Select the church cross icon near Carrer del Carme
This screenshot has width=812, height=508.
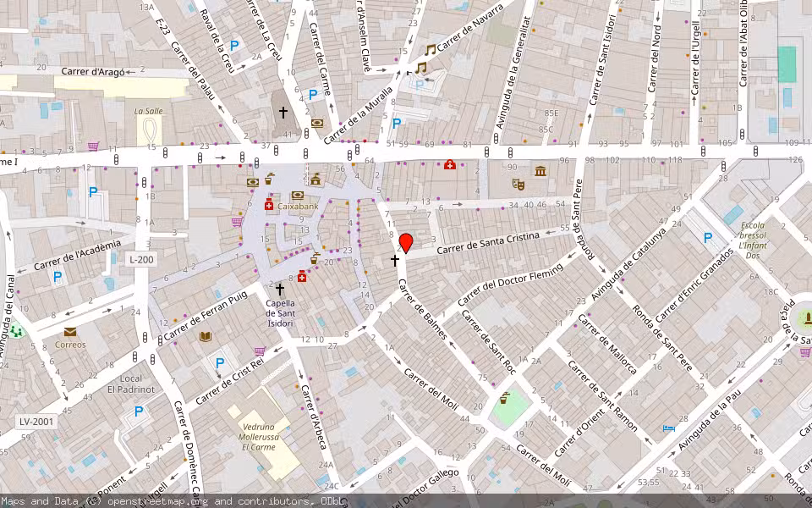[x=283, y=112]
